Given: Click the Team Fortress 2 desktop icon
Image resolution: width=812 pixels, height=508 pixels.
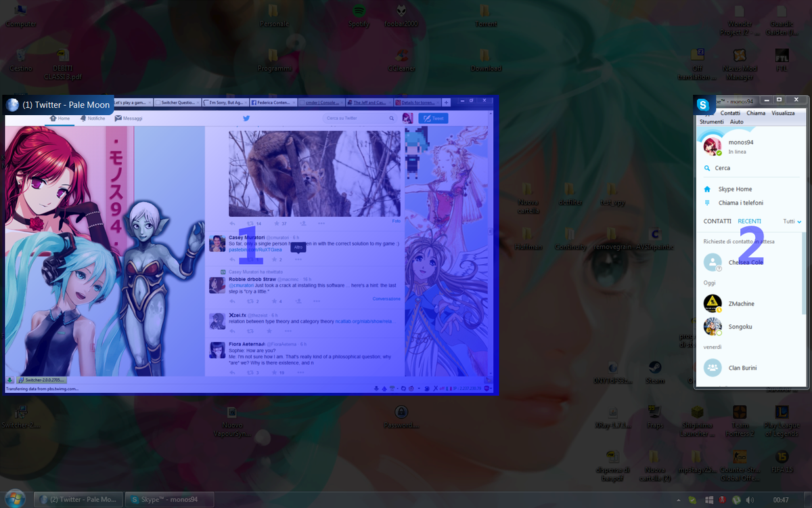Looking at the screenshot, I should click(x=740, y=421).
